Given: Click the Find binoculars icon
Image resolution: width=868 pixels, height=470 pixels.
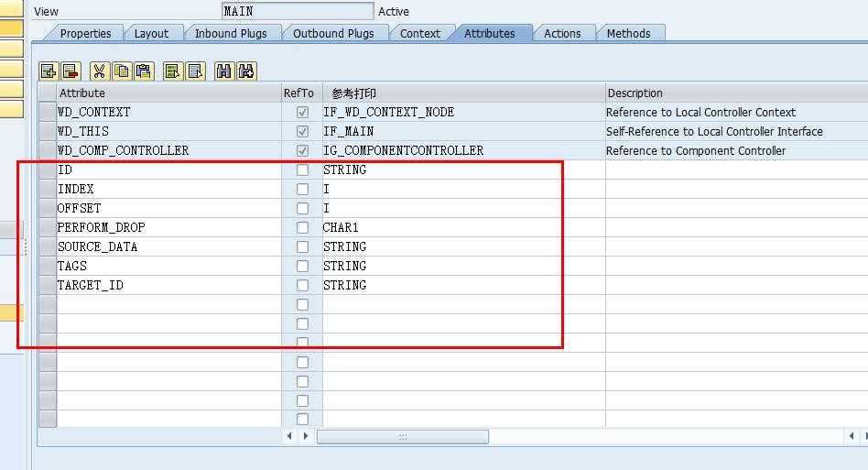Looking at the screenshot, I should click(x=223, y=71).
